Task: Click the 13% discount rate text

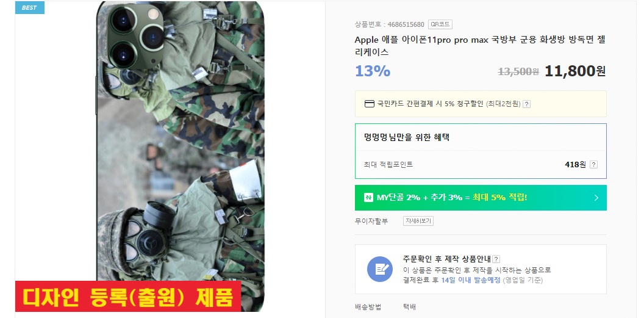Action: tap(373, 71)
